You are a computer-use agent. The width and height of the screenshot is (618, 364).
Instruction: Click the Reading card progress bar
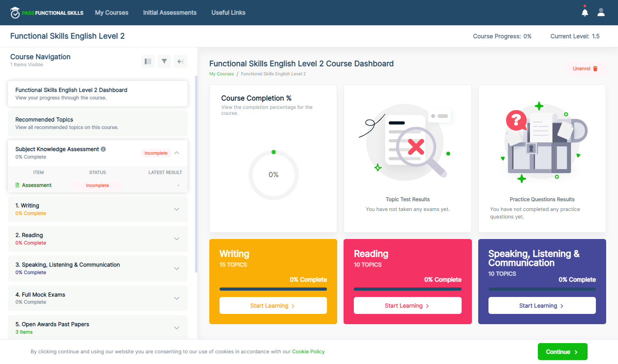click(408, 289)
